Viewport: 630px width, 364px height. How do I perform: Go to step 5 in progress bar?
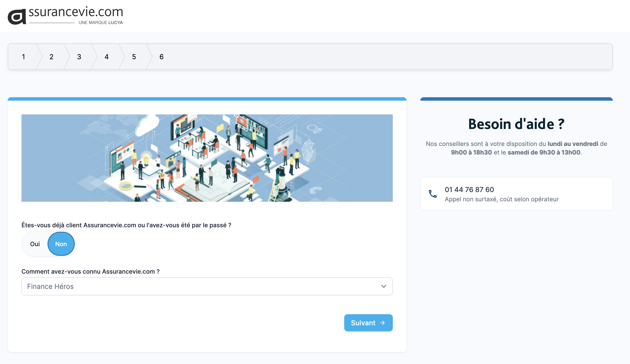pyautogui.click(x=134, y=57)
